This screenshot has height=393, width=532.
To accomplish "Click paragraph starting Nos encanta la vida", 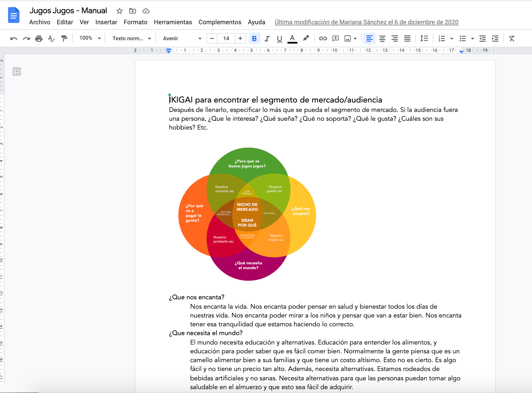I will (x=326, y=315).
